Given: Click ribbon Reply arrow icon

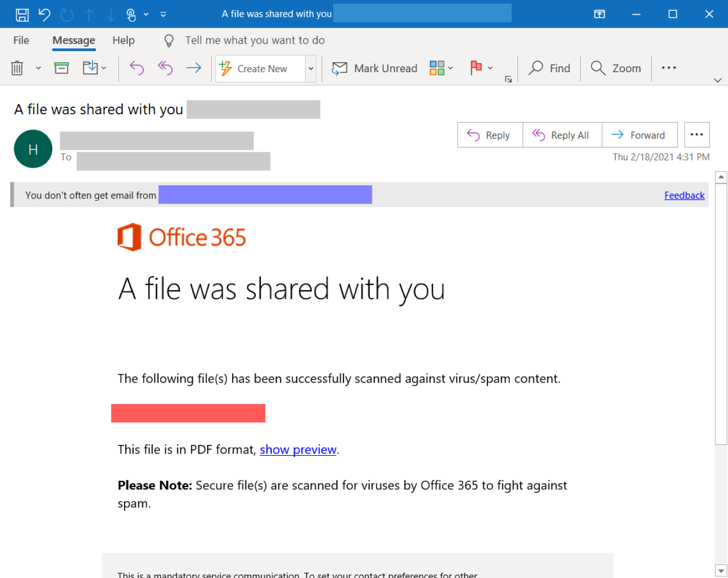Looking at the screenshot, I should [136, 68].
